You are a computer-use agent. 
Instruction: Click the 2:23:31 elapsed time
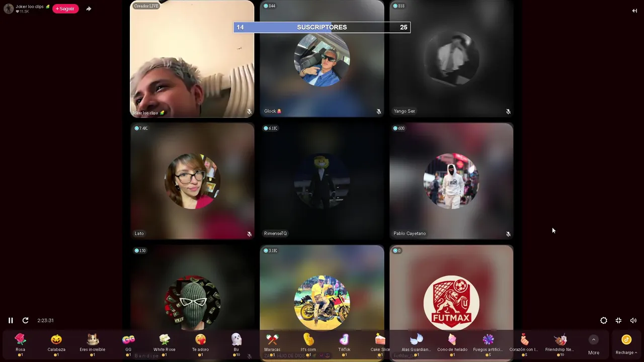tap(45, 320)
